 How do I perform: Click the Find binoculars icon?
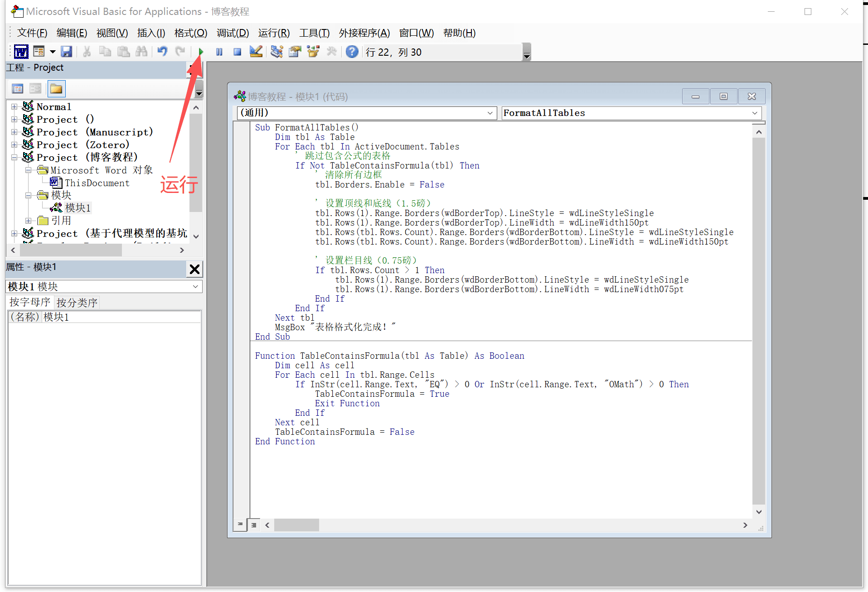[141, 52]
